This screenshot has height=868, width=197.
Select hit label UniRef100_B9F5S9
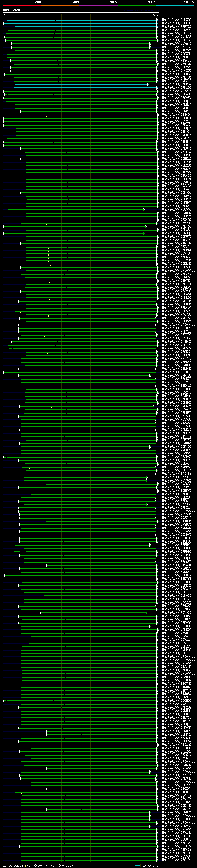point(177,348)
